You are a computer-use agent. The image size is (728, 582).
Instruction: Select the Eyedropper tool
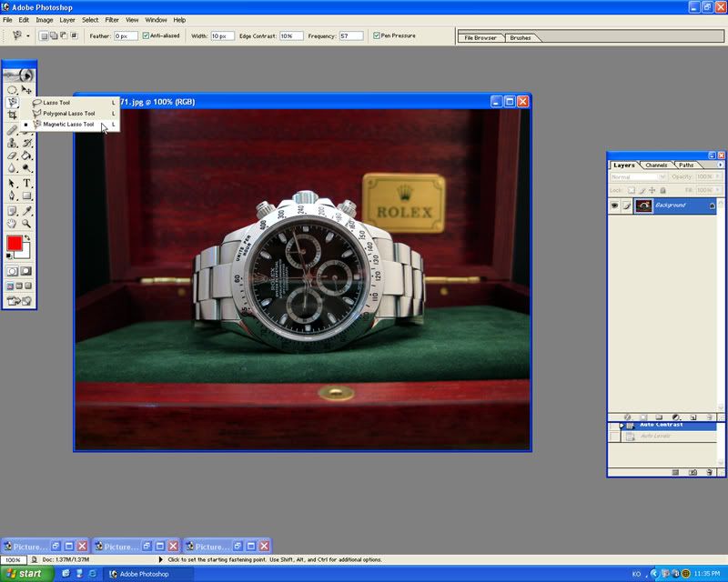click(26, 211)
